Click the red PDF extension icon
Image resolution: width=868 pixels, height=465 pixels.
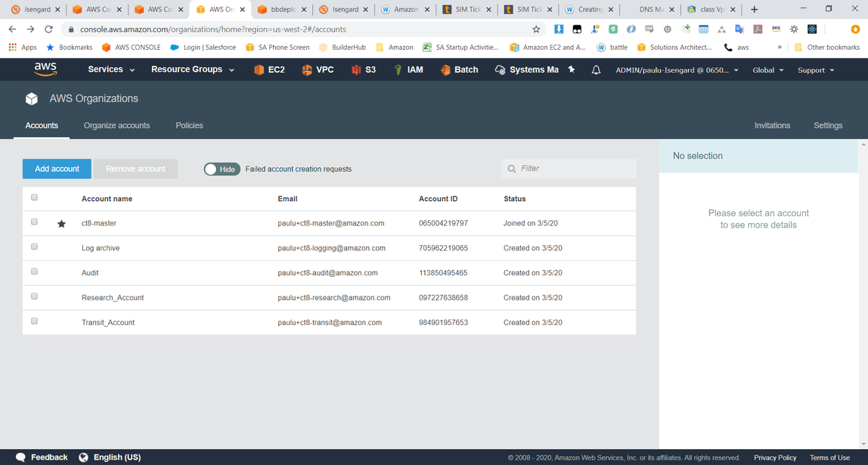pyautogui.click(x=758, y=29)
